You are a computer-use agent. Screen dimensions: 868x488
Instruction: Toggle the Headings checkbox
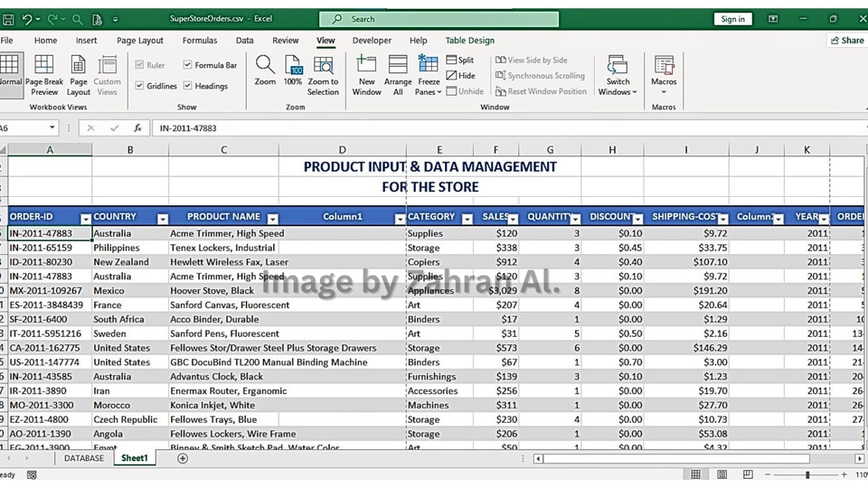click(188, 86)
